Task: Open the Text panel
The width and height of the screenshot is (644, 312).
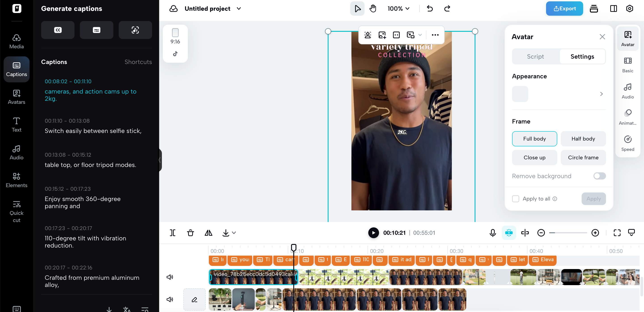Action: [16, 124]
